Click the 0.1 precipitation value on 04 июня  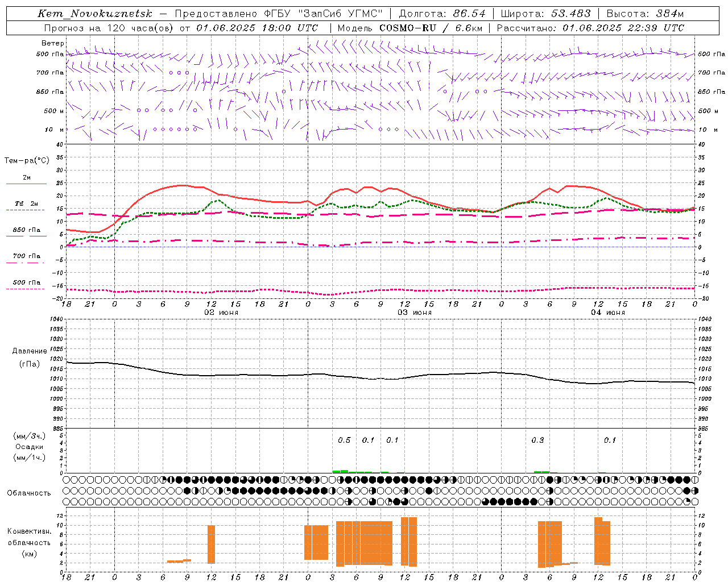(x=610, y=440)
